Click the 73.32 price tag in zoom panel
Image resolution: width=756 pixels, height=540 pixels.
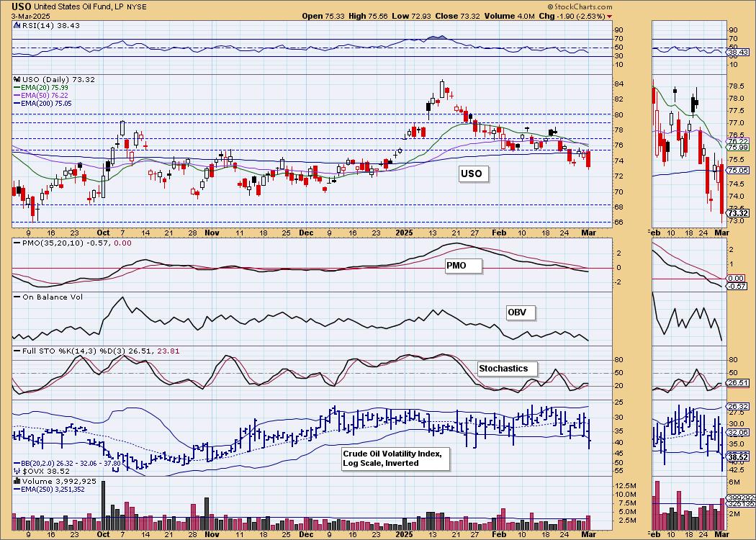738,213
